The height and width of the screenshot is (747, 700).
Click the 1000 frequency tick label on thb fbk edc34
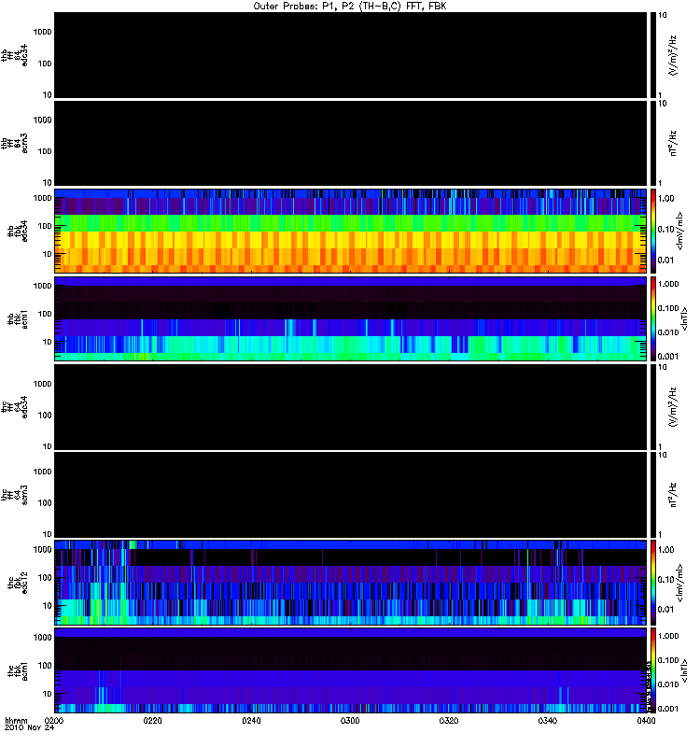pyautogui.click(x=42, y=198)
